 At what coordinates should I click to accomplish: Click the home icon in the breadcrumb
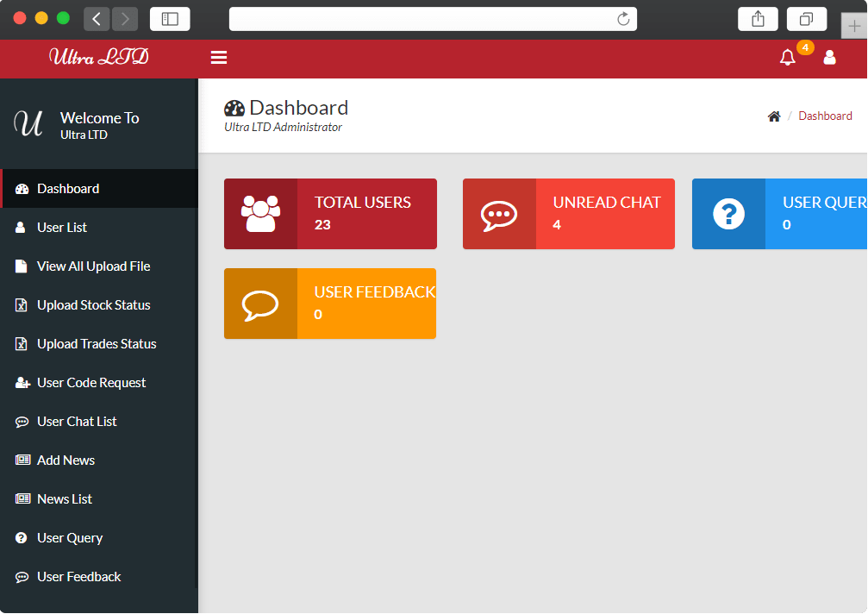[x=774, y=116]
